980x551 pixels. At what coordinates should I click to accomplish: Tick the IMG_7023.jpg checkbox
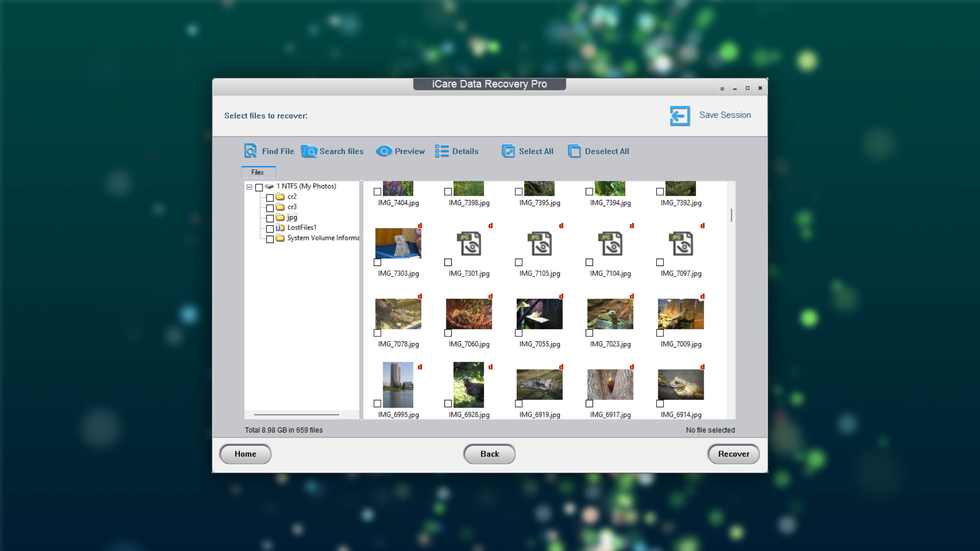[x=590, y=333]
